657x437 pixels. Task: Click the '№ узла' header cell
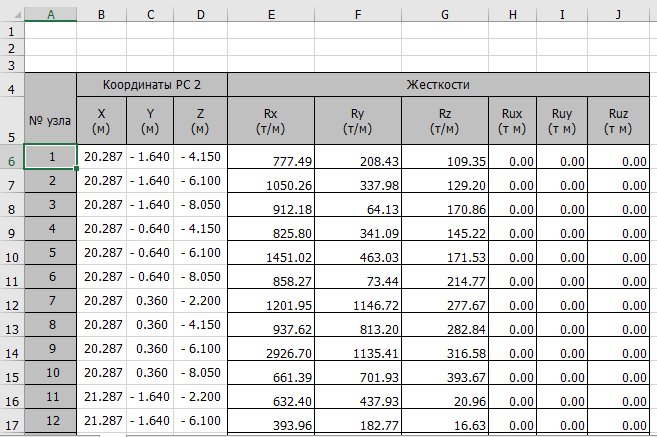tap(50, 109)
